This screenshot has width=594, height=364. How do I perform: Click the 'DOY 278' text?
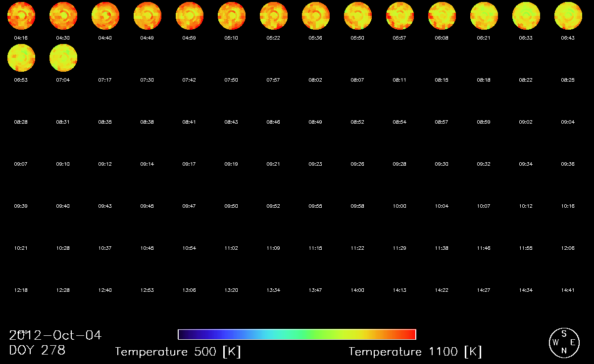coord(37,350)
